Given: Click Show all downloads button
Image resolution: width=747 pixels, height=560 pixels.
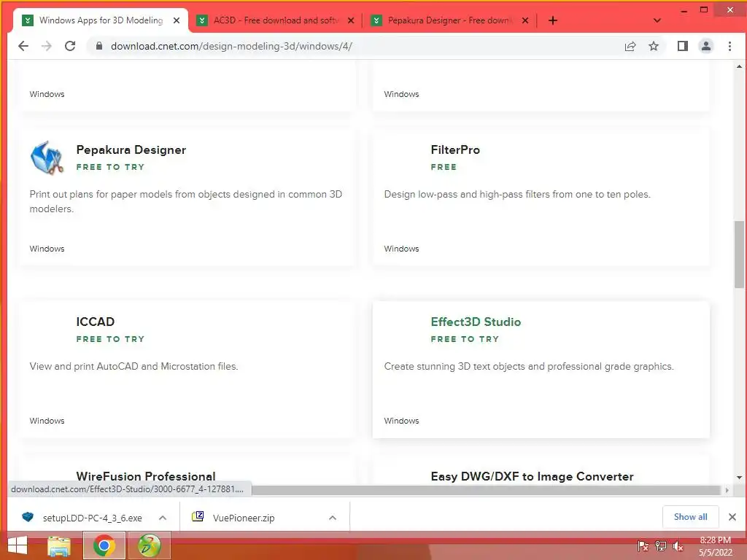Looking at the screenshot, I should [690, 517].
